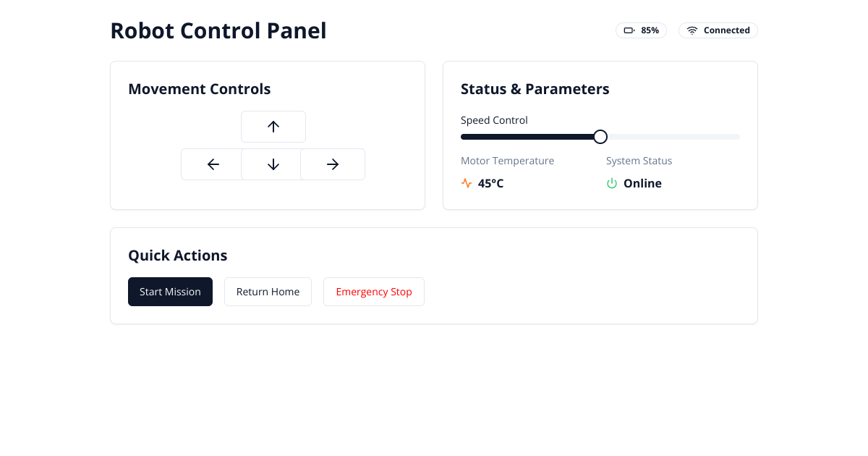
Task: Trigger the red Emergency Stop button
Action: (374, 292)
